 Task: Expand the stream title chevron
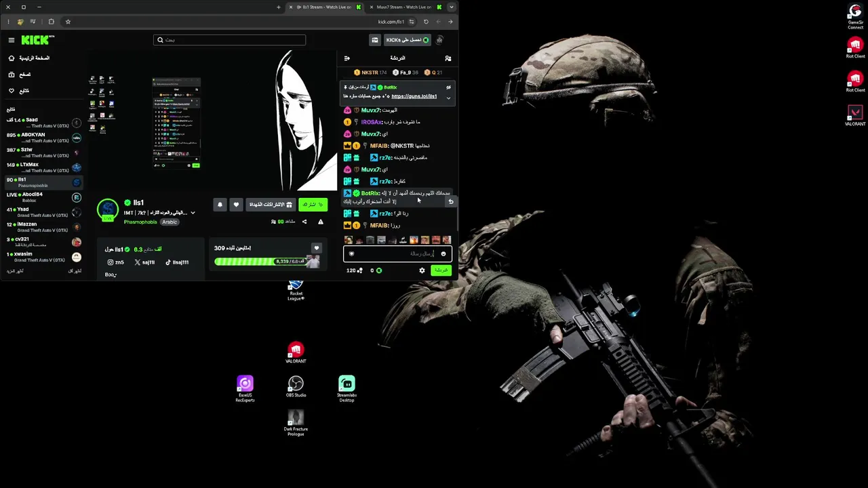pos(193,213)
